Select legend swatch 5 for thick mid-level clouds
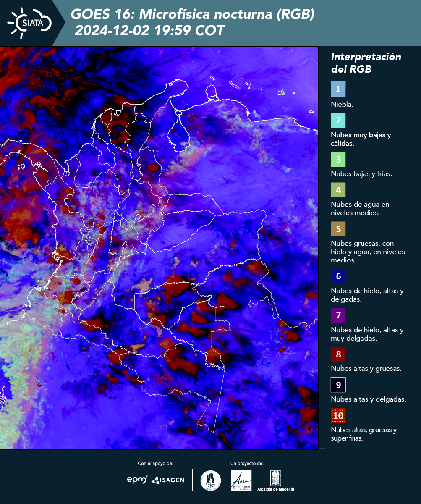Viewport: 421px width, 504px height. 338,229
